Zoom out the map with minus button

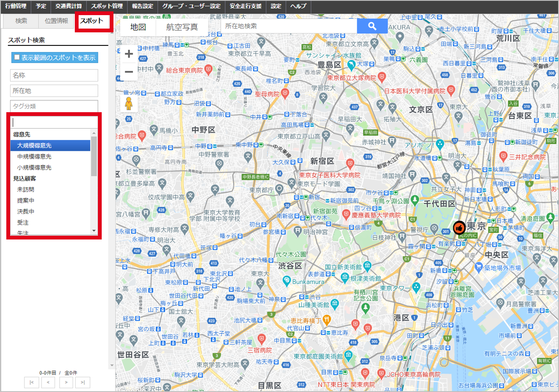129,72
